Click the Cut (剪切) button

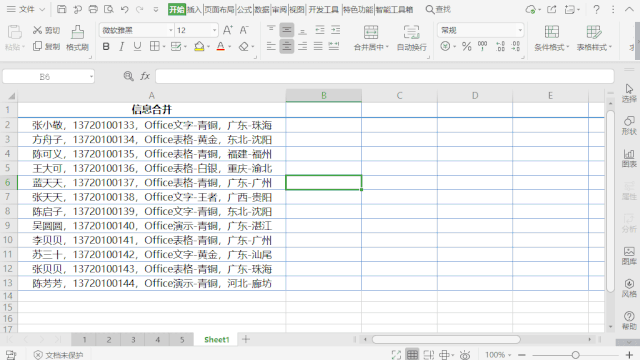pyautogui.click(x=47, y=30)
